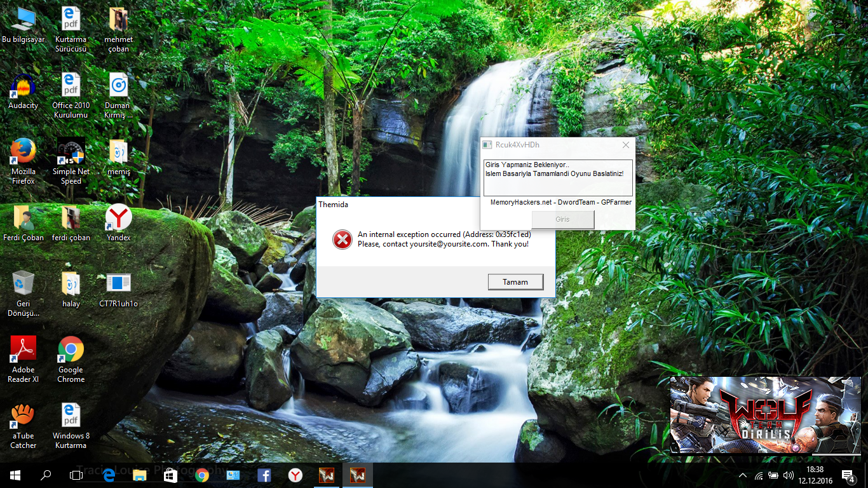Click the "An internal exception occurred" message
This screenshot has width=868, height=488.
[444, 234]
